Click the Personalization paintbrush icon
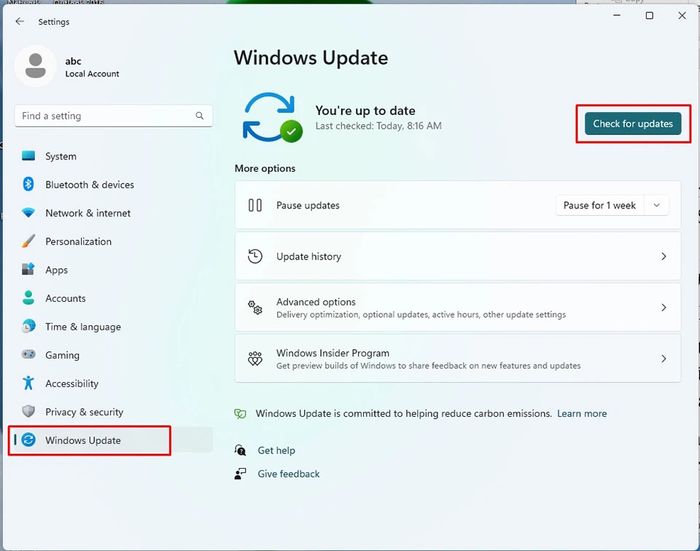Viewport: 700px width, 551px height. tap(29, 241)
